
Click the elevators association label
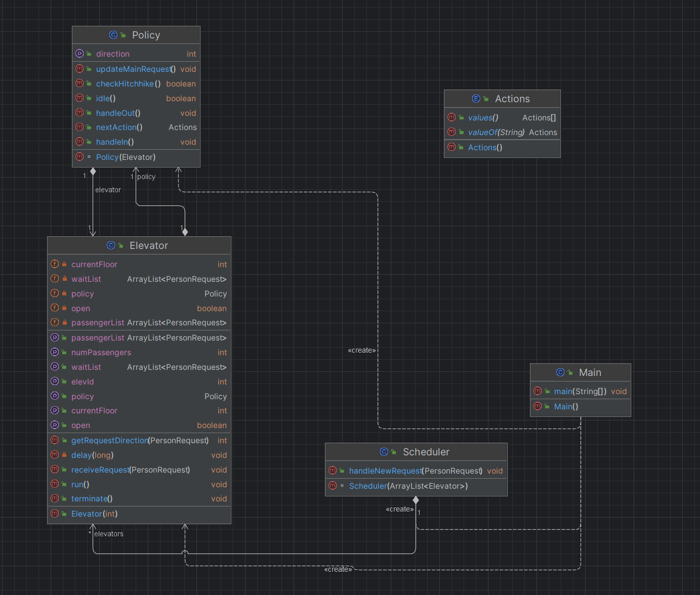109,534
